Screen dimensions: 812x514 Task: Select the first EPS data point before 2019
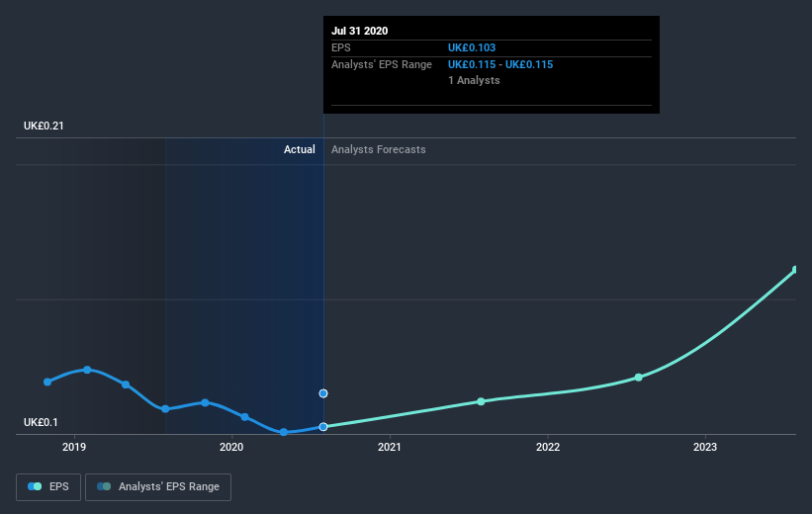(x=47, y=382)
